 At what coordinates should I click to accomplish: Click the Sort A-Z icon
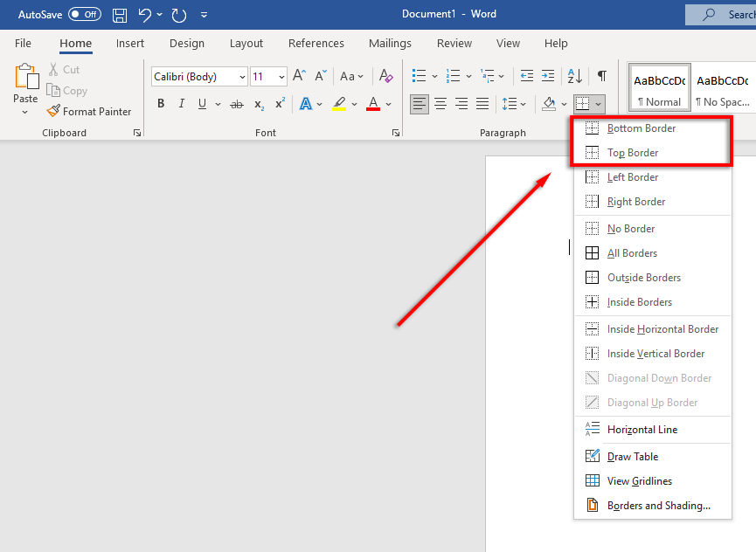(574, 76)
